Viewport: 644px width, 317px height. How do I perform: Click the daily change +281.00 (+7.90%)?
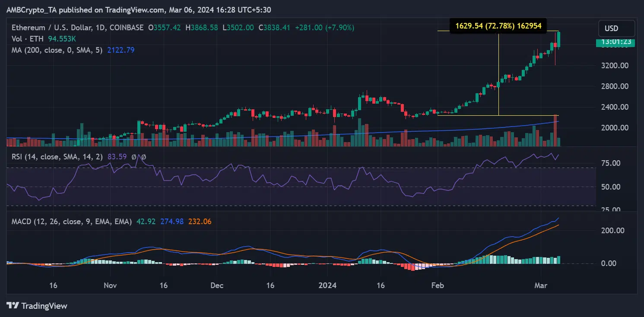pos(324,28)
